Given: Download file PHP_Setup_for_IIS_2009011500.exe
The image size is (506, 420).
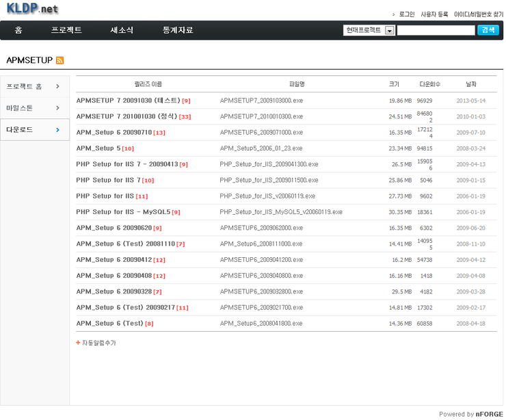Looking at the screenshot, I should [x=269, y=180].
